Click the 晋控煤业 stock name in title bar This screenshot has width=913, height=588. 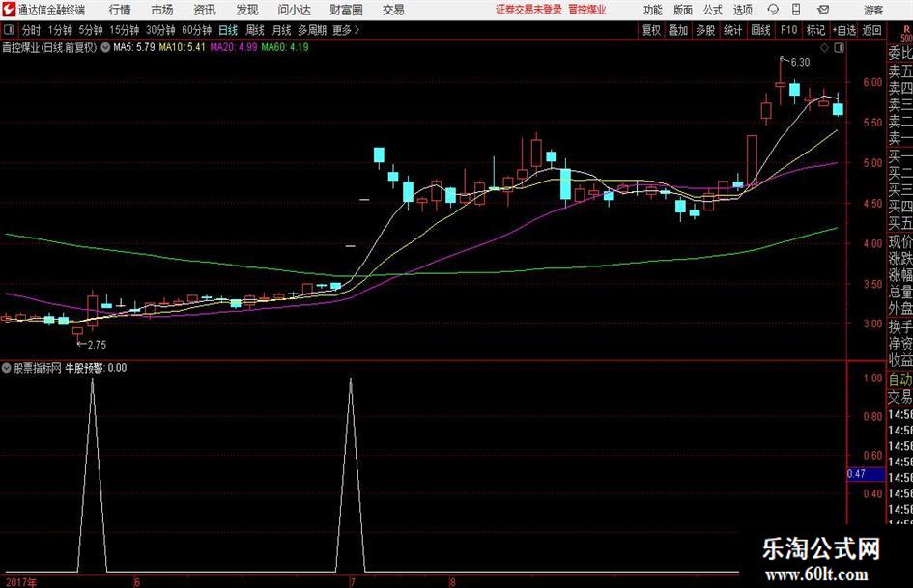[x=587, y=10]
